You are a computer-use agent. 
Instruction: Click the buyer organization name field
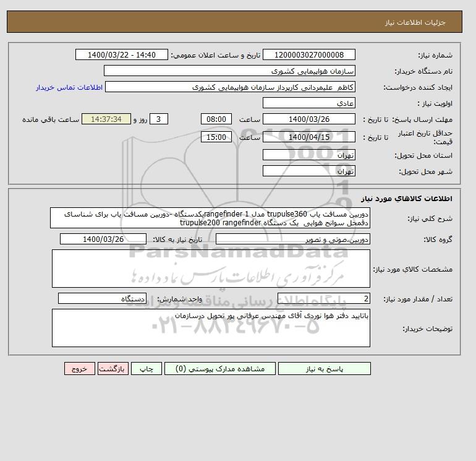point(229,71)
